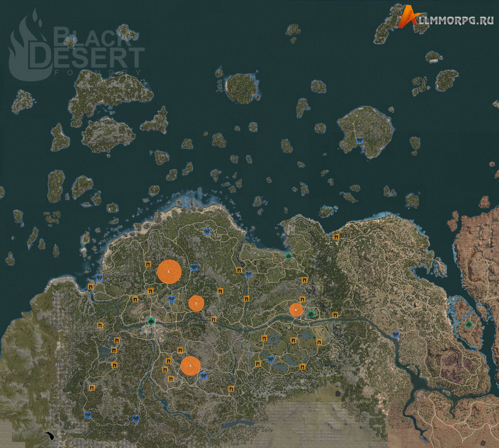499x448 pixels.
Task: Select the numbered orange circle 2
Action: (x=196, y=303)
